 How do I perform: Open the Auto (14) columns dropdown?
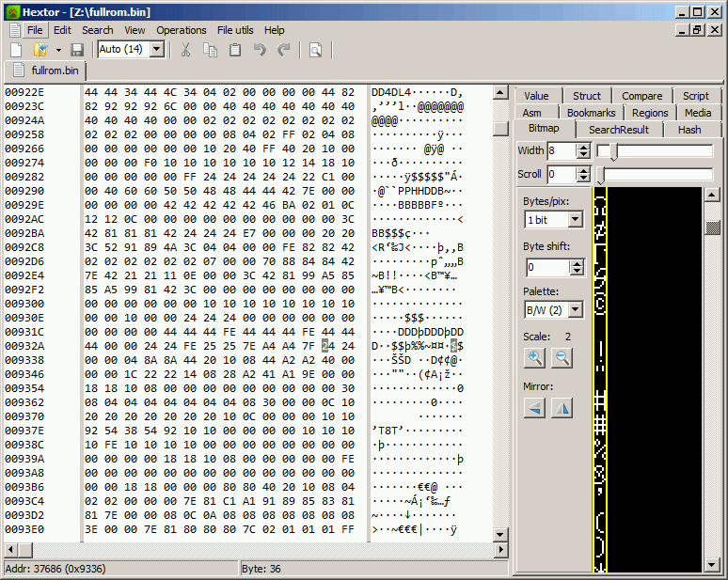157,49
